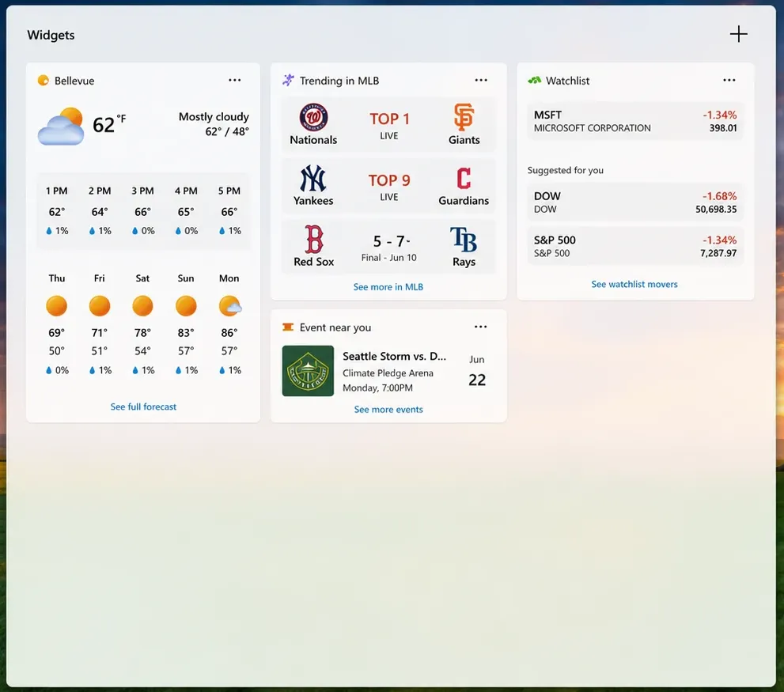The width and height of the screenshot is (784, 692).
Task: Click the Sat daily forecast label
Action: point(142,278)
